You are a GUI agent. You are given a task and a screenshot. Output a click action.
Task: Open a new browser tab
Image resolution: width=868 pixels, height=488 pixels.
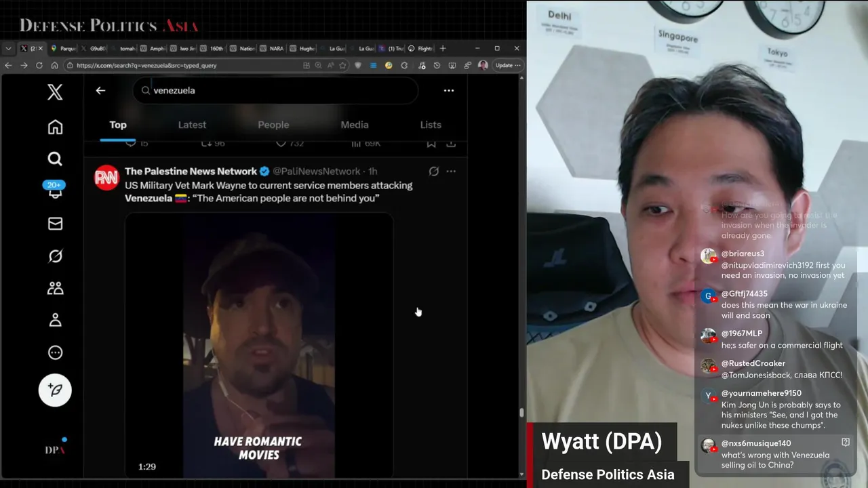443,49
